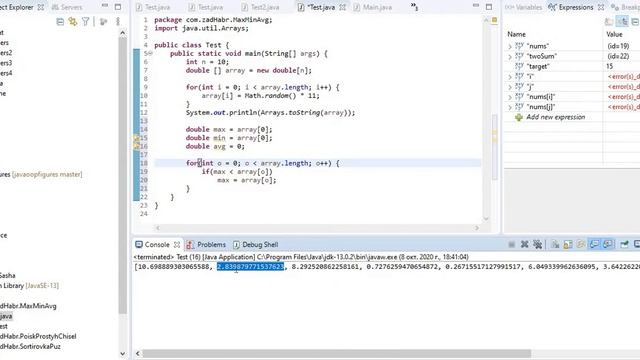Remove launch in Console toolbar

point(524,244)
